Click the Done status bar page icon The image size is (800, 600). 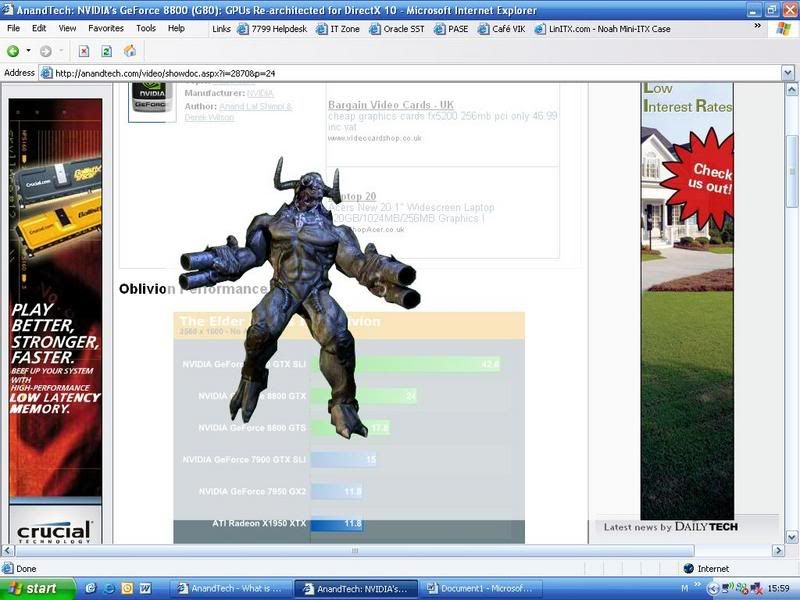(x=8, y=568)
